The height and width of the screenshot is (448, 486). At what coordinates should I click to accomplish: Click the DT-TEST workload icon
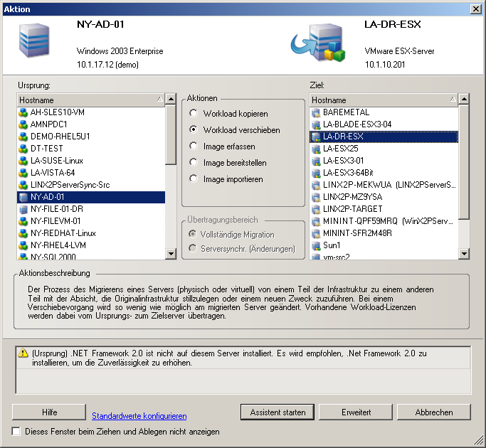point(23,149)
